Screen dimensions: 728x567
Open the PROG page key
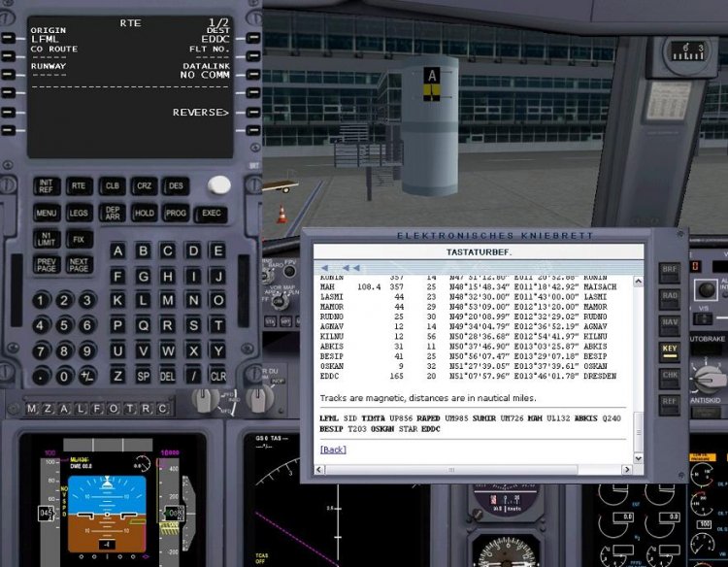[176, 214]
